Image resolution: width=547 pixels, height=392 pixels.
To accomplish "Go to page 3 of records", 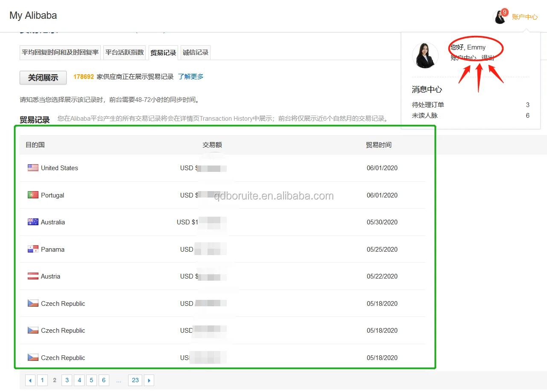I will tap(67, 380).
